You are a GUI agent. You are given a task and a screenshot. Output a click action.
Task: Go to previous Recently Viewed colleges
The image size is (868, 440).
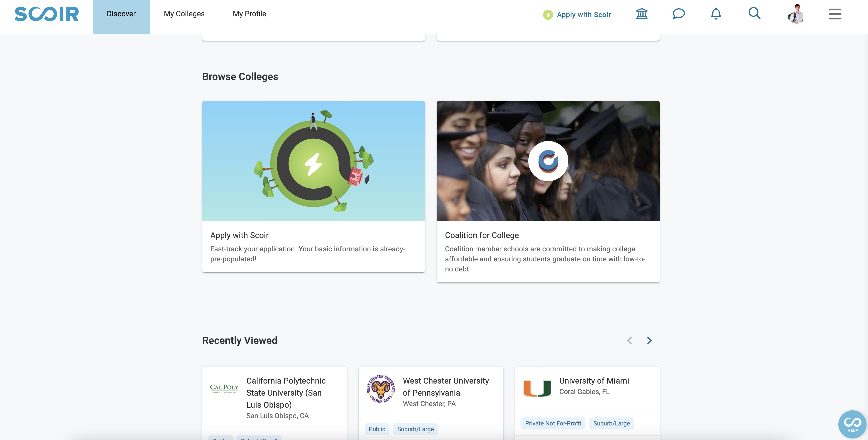629,341
